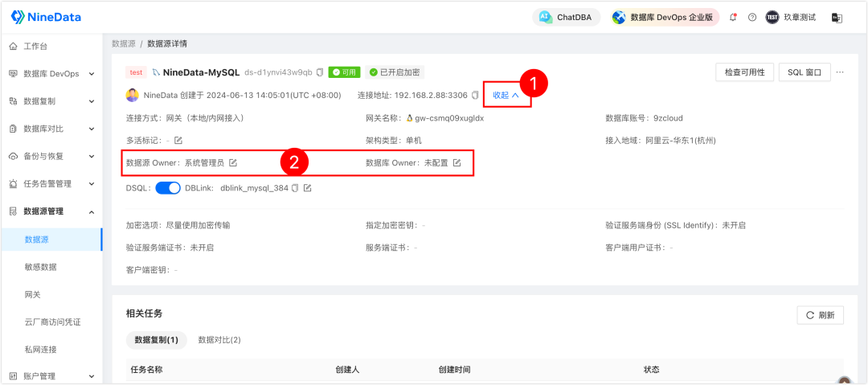Click the 数据库对比 sidebar icon
868x385 pixels.
[x=14, y=129]
